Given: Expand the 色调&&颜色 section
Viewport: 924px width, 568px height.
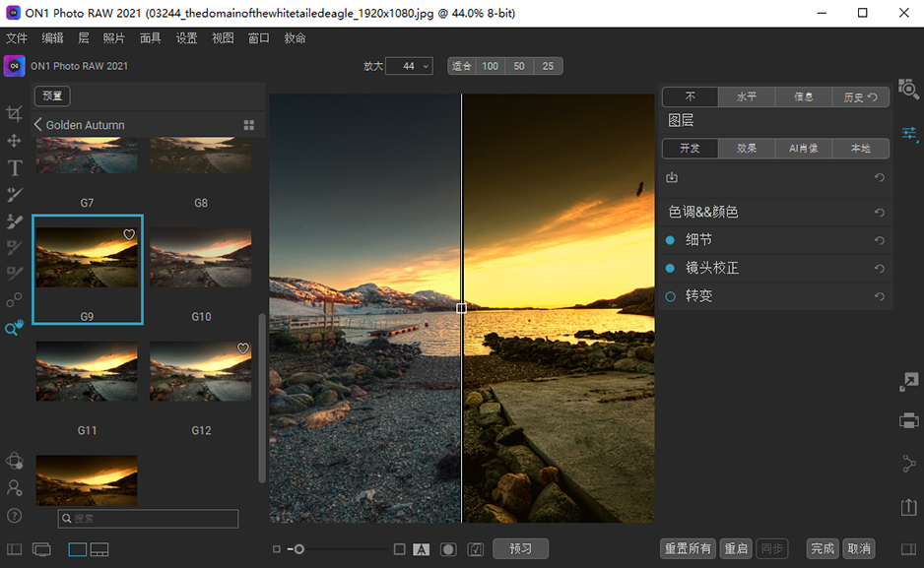Looking at the screenshot, I should click(x=703, y=212).
